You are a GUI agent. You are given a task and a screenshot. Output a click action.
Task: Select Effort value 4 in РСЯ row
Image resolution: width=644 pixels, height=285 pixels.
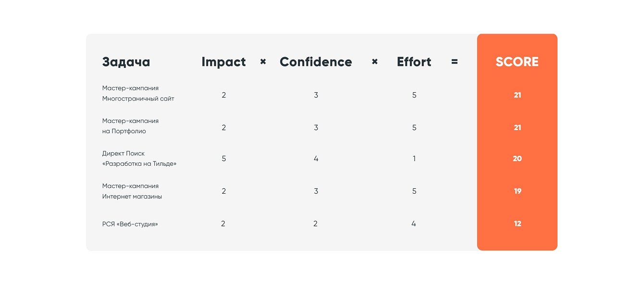pyautogui.click(x=414, y=224)
